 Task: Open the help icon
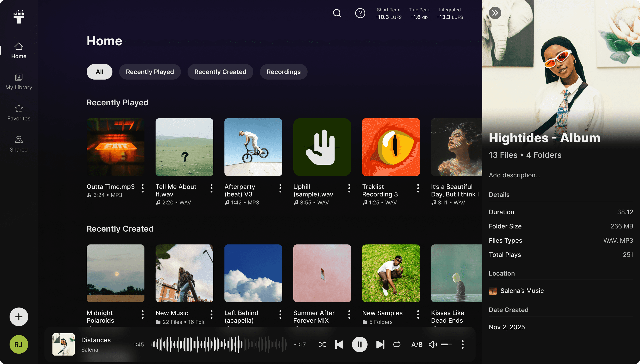click(360, 13)
